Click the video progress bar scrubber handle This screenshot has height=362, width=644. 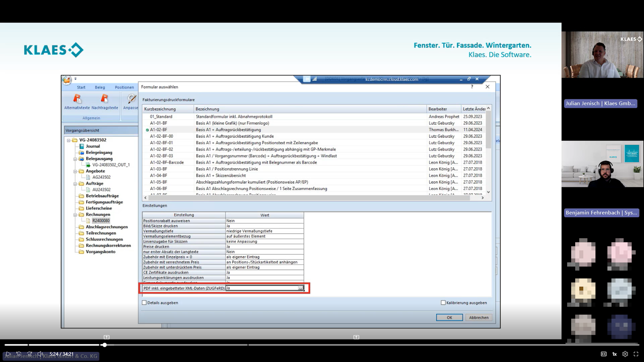(x=105, y=345)
